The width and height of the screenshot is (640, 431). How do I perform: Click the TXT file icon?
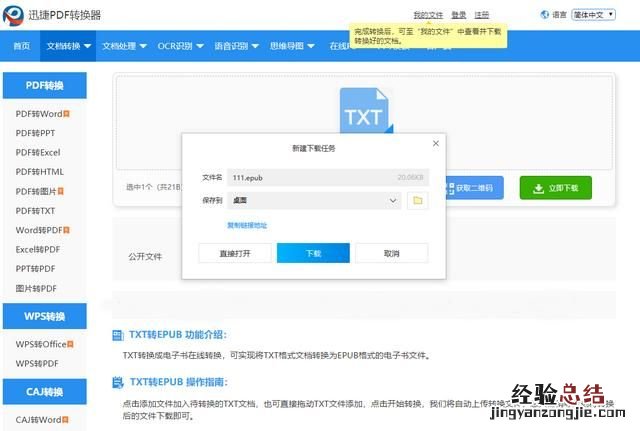(x=366, y=111)
